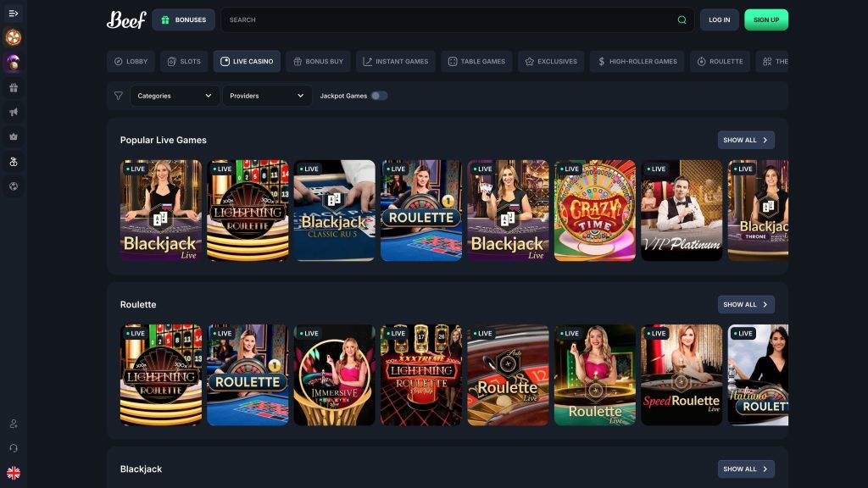Select the Live Casino tab

[247, 61]
